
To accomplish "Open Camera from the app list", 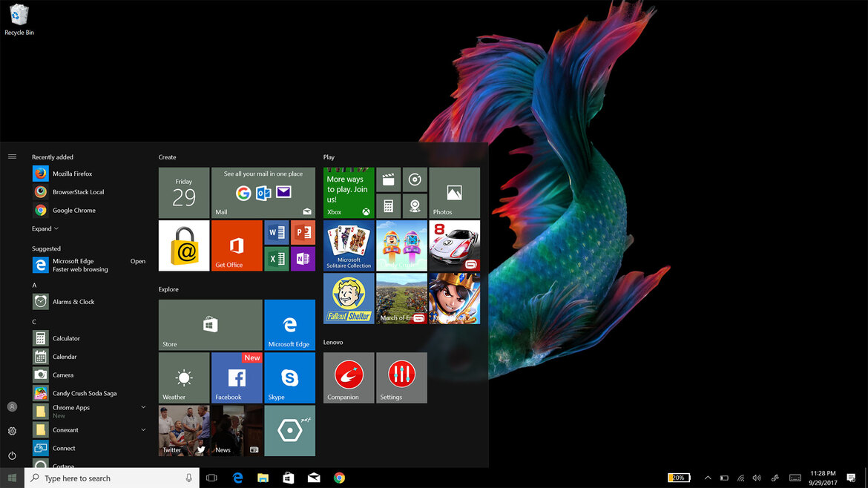I will [88, 375].
